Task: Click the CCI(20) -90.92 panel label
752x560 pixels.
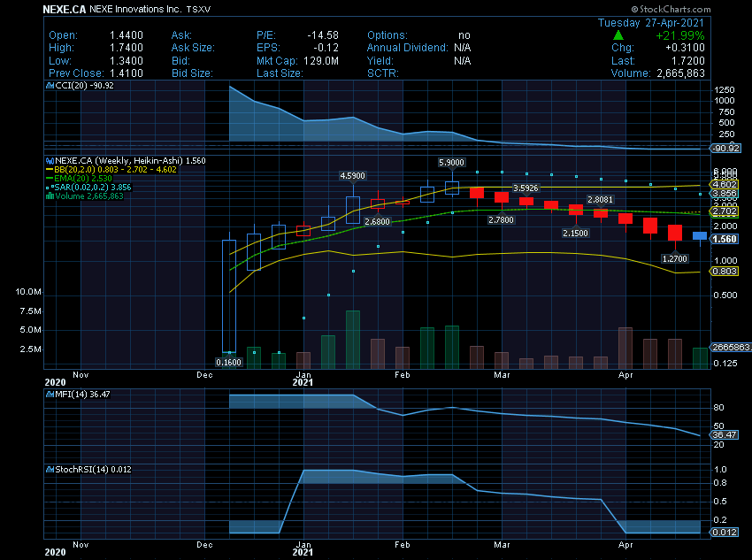Action: (x=84, y=86)
